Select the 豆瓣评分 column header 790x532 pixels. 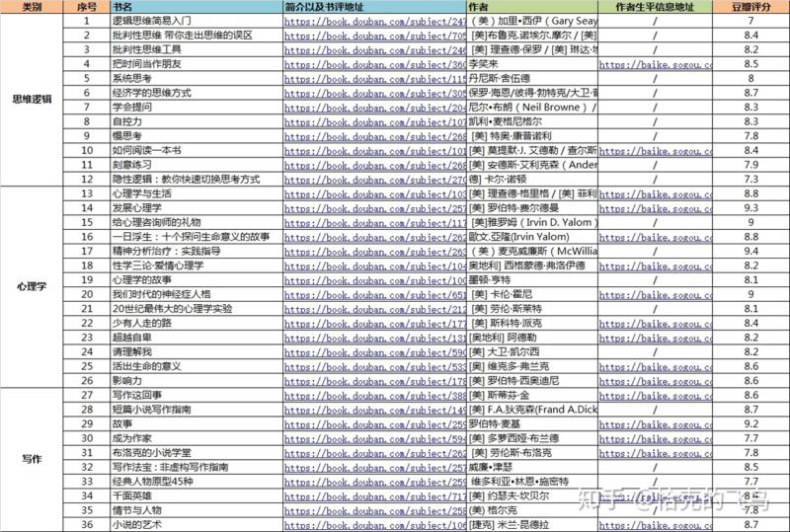(750, 7)
